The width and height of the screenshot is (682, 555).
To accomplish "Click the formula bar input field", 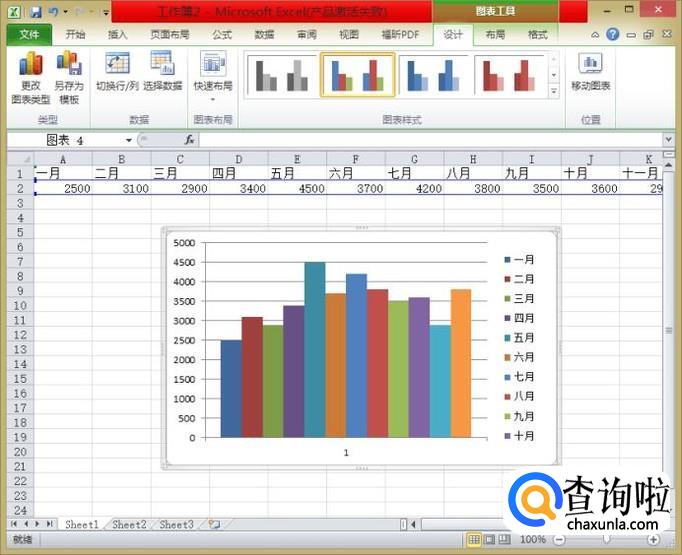I will 430,140.
